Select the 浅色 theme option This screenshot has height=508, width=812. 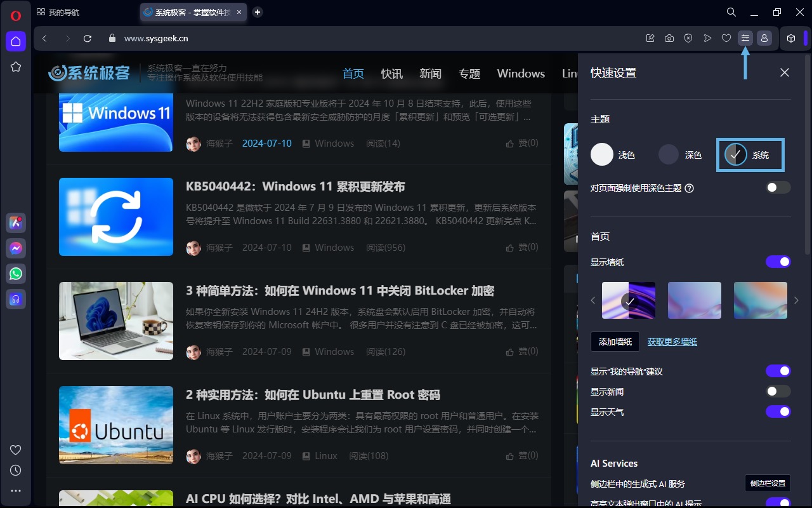pyautogui.click(x=613, y=154)
